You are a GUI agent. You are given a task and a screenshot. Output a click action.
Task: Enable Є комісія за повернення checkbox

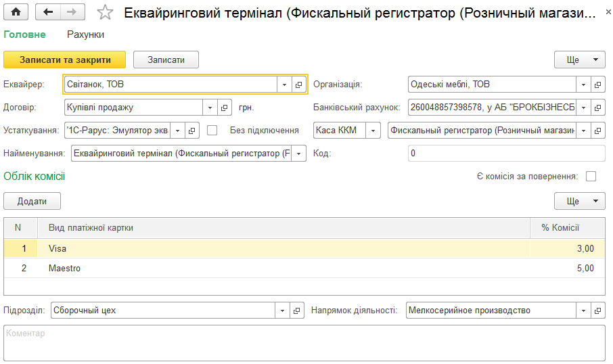(591, 177)
